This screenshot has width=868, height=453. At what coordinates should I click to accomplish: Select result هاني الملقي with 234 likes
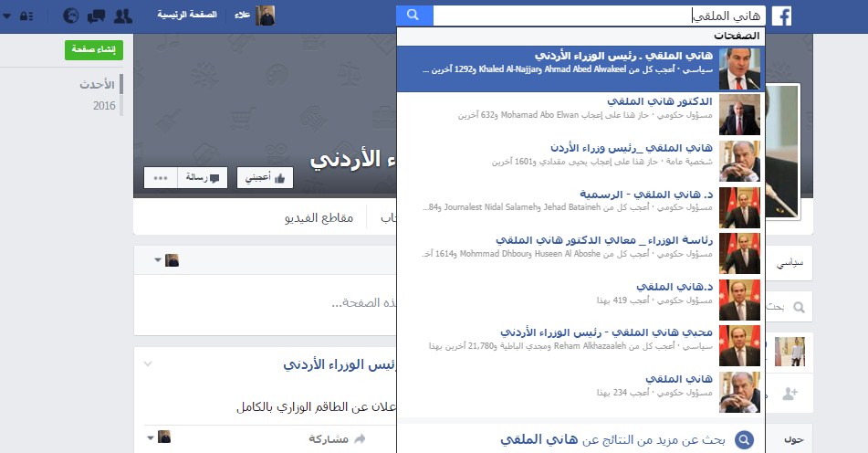click(580, 392)
